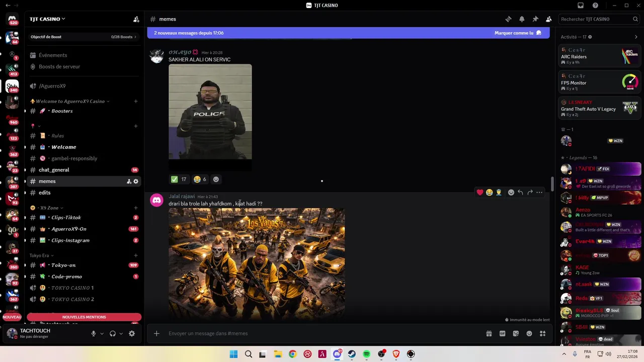
Task: Click the plus attachment button in message bar
Action: click(x=156, y=333)
